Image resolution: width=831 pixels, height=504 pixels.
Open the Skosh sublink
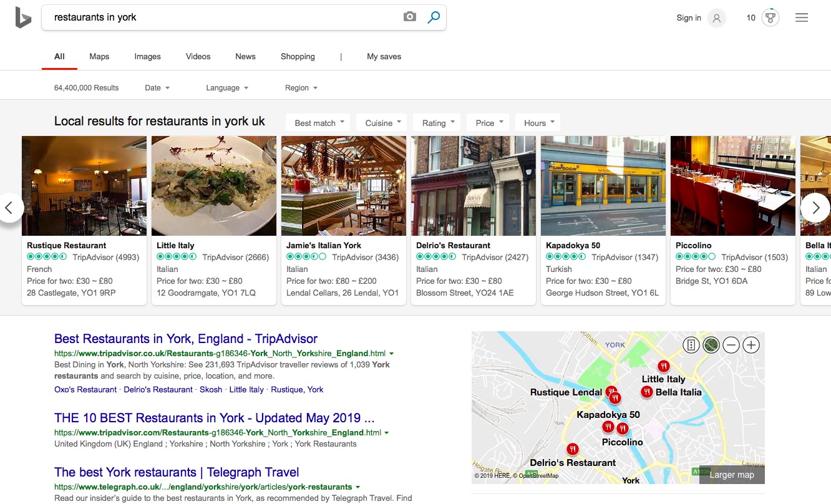(x=211, y=389)
